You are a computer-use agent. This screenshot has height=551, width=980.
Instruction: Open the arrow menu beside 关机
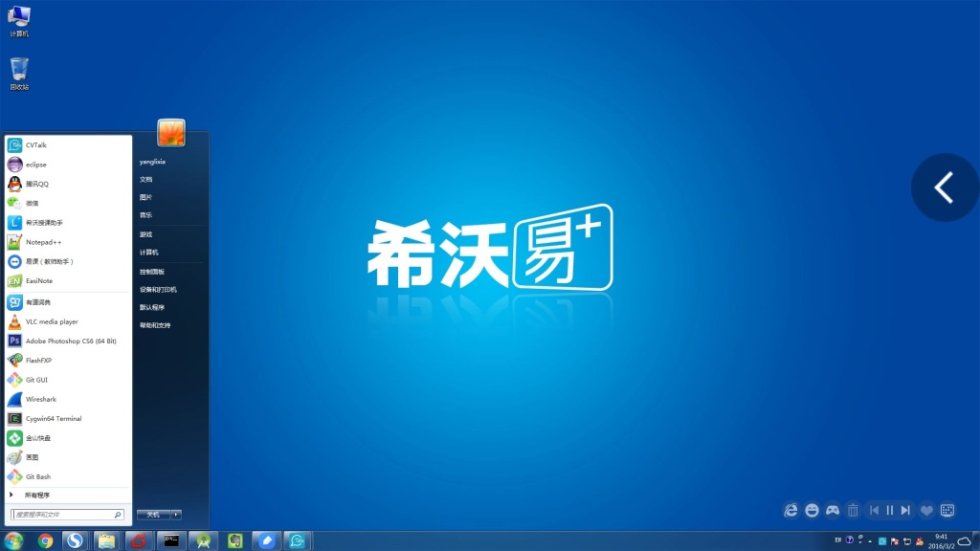coord(176,515)
